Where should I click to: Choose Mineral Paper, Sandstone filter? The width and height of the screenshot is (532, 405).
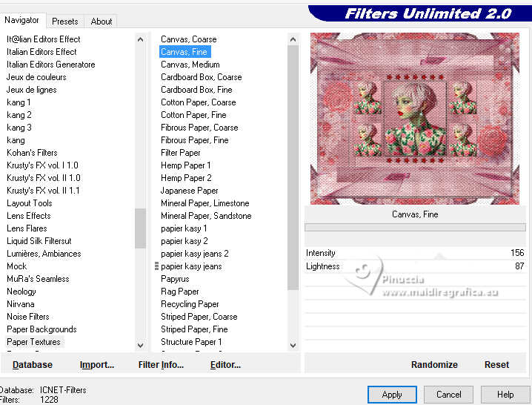[206, 216]
